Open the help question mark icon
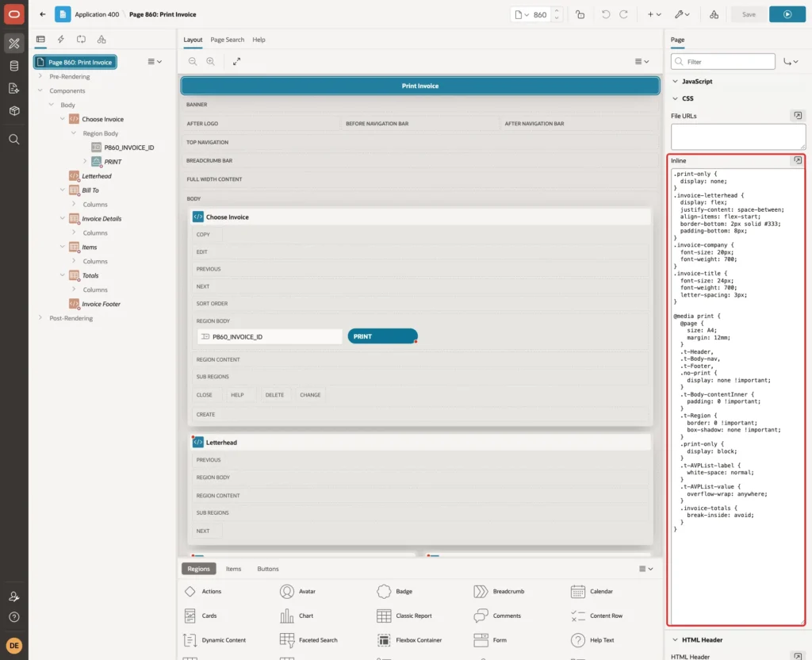 [14, 617]
